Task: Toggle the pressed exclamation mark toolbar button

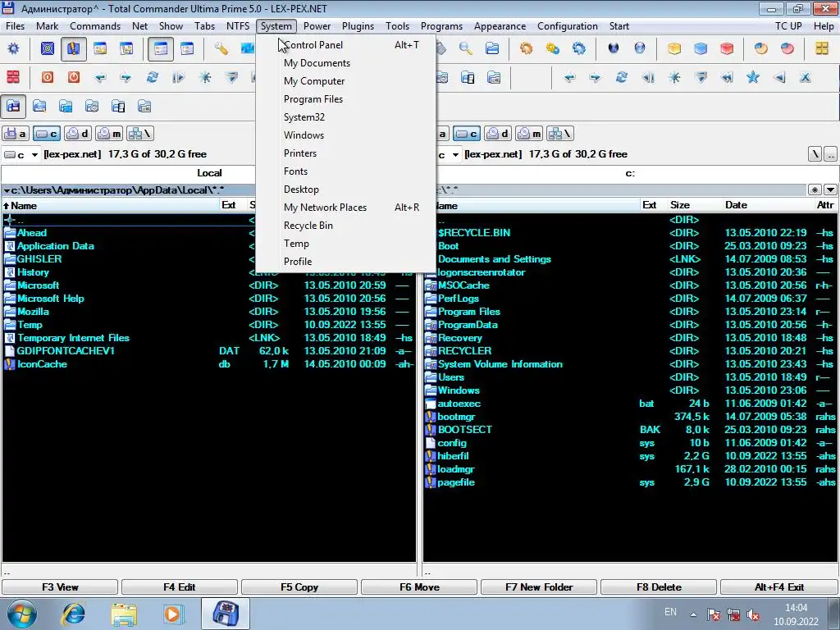Action: (73, 48)
